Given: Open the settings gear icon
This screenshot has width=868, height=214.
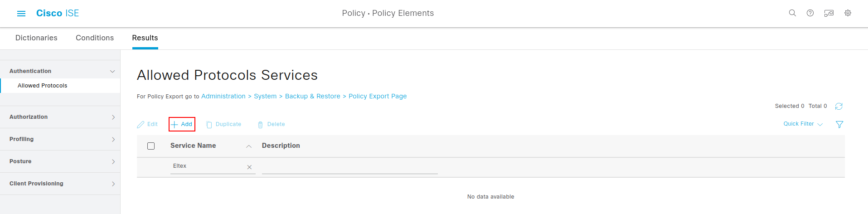Looking at the screenshot, I should (848, 13).
